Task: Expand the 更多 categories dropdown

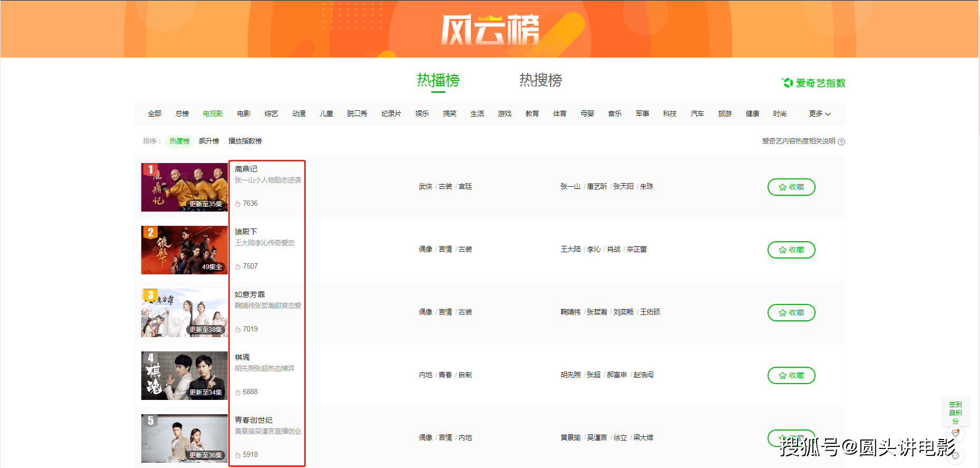Action: 820,113
